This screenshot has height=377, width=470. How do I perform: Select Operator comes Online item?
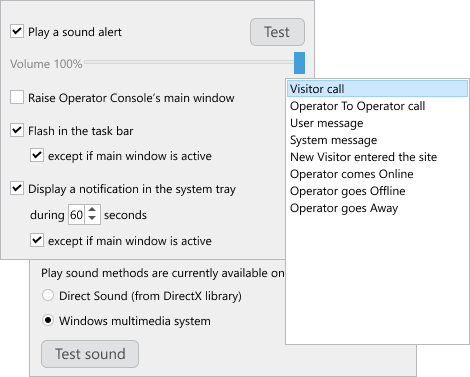[x=377, y=174]
